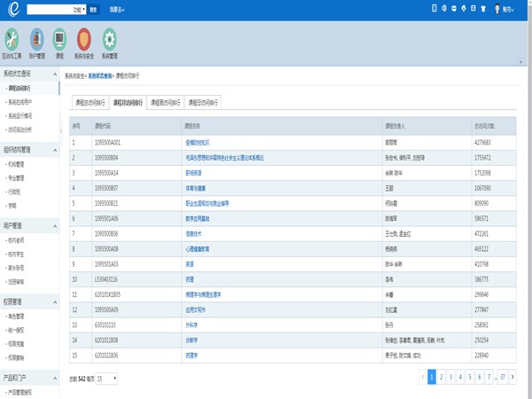
Task: Open the 互动与工具 wrench icon module
Action: 12,41
